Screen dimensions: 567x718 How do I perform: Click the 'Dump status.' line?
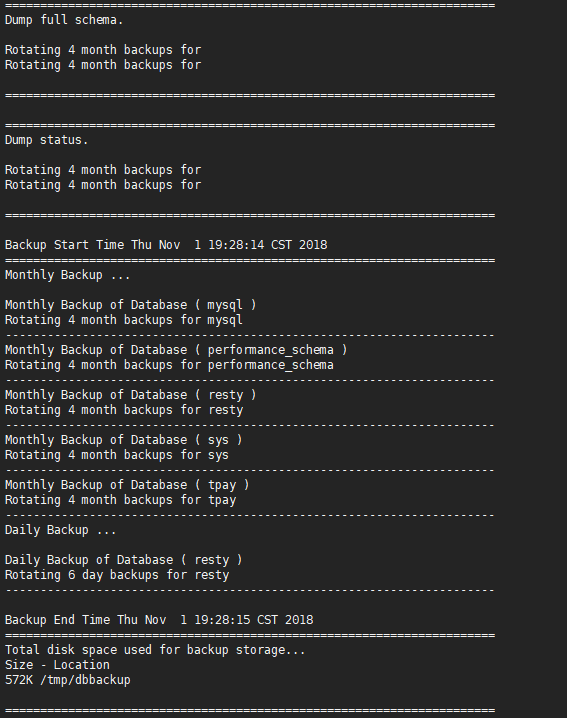point(46,140)
